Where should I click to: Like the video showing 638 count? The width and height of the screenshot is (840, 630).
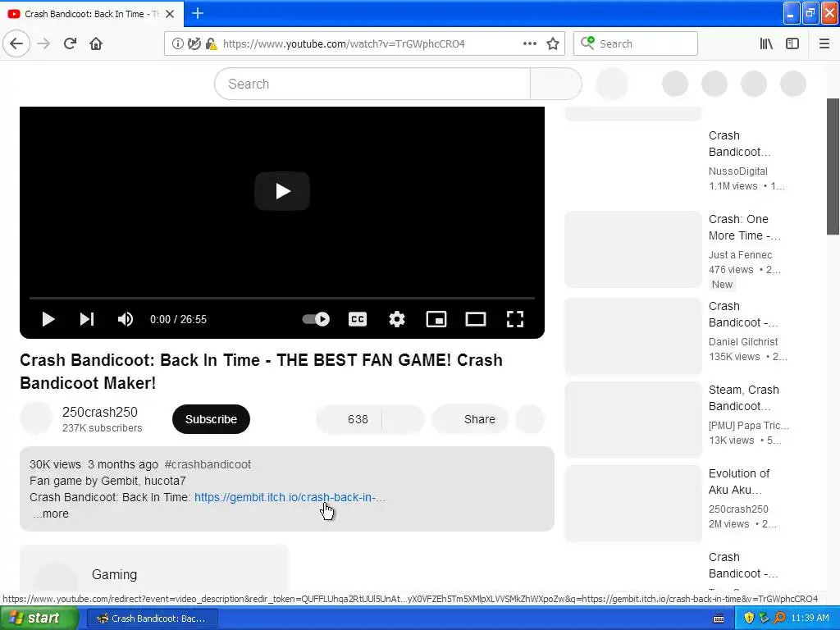(349, 419)
